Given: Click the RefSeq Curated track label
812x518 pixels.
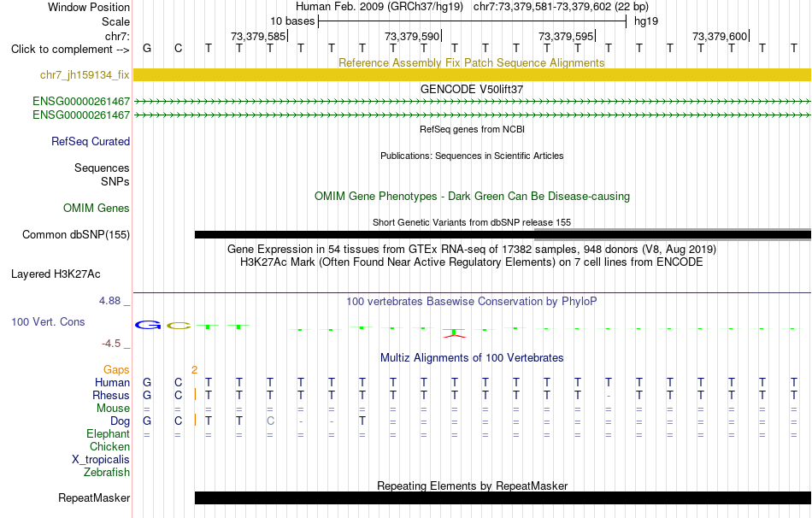Looking at the screenshot, I should 90,141.
